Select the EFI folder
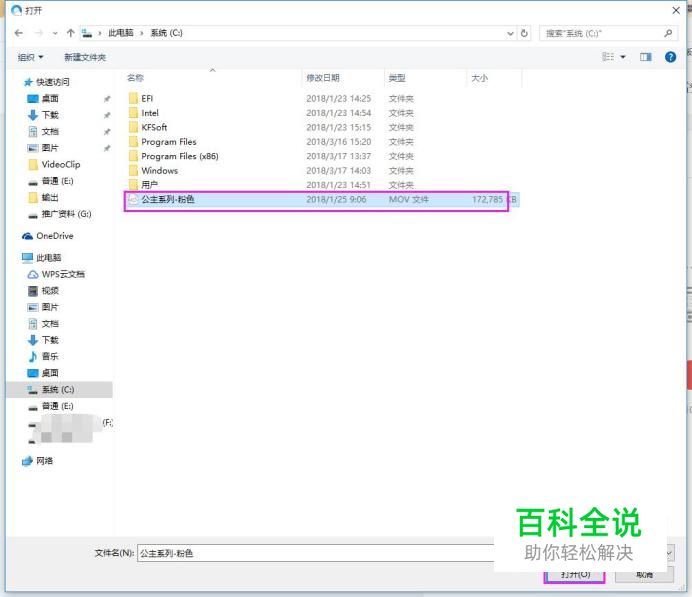Image resolution: width=692 pixels, height=597 pixels. pyautogui.click(x=147, y=98)
